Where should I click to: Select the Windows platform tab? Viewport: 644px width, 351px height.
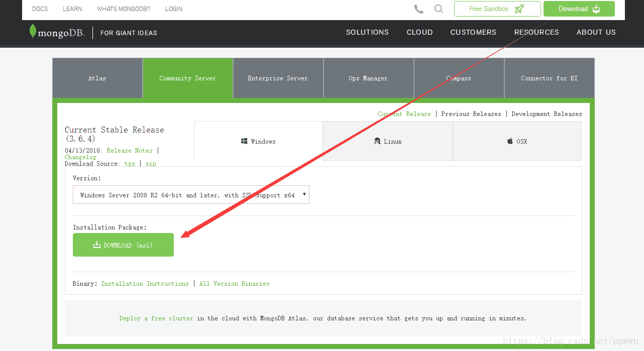pyautogui.click(x=258, y=141)
